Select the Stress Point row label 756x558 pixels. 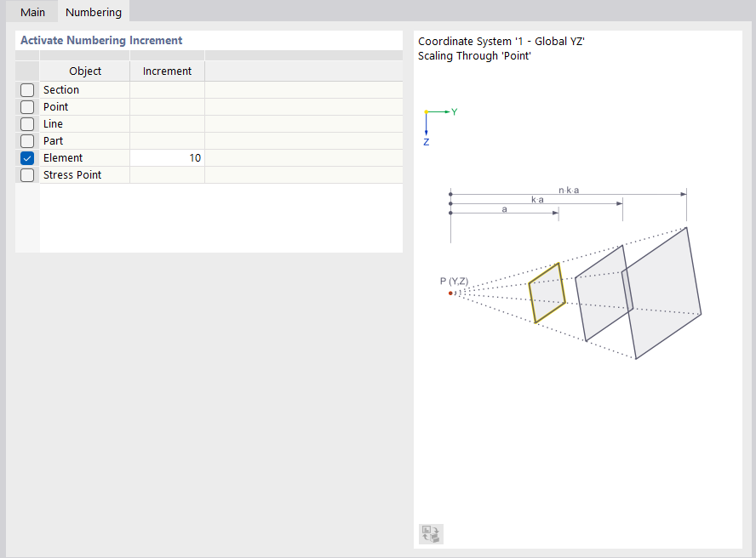coord(72,175)
